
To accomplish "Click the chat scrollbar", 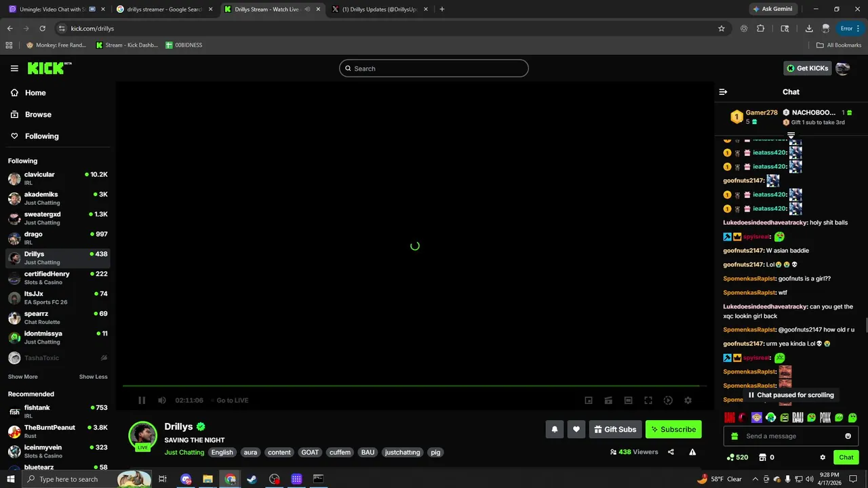I will (x=865, y=326).
